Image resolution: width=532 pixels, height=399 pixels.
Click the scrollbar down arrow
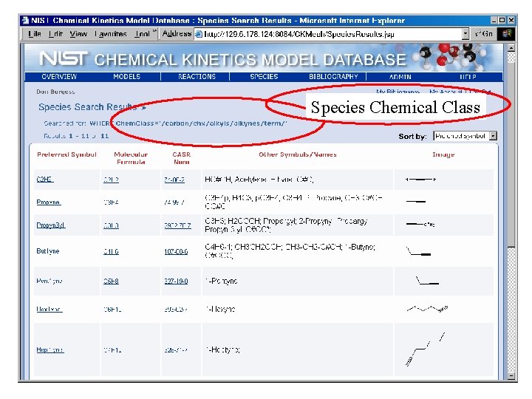511,375
